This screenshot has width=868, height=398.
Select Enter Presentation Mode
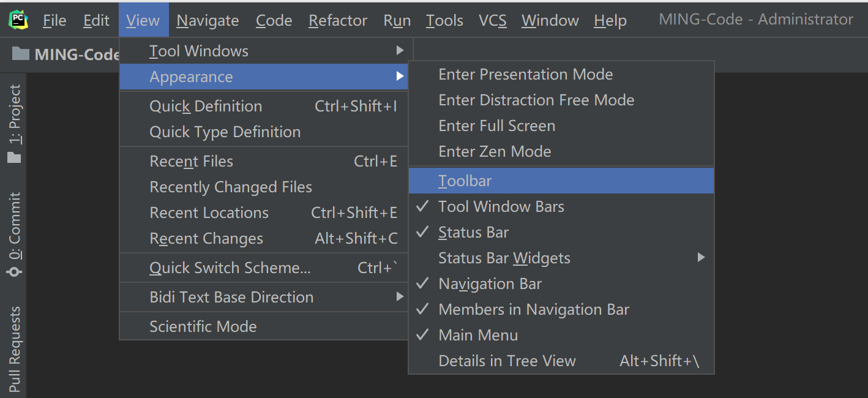[x=525, y=75]
